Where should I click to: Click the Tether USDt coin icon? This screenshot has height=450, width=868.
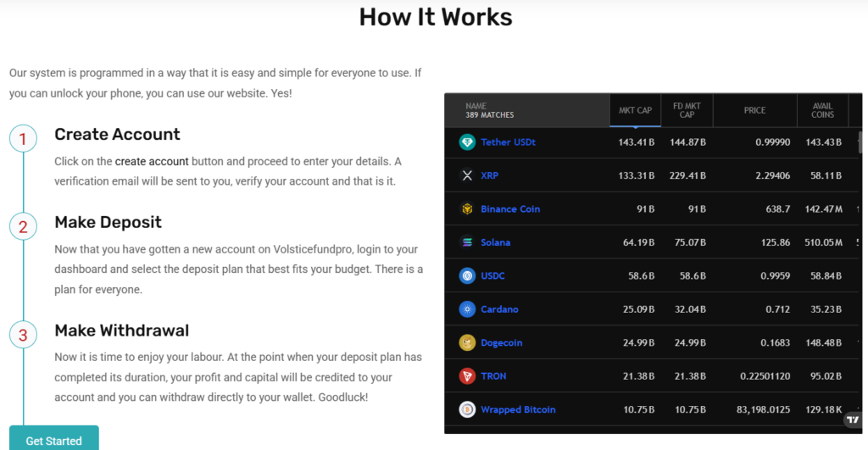[467, 142]
